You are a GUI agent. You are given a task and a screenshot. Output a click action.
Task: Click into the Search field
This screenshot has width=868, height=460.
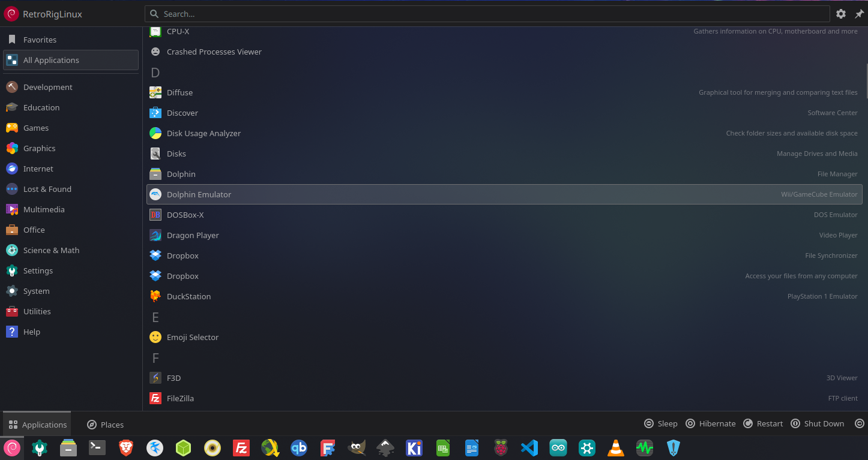(x=486, y=14)
